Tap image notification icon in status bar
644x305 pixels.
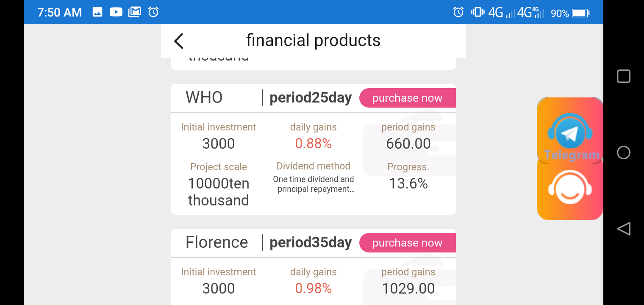[x=97, y=12]
